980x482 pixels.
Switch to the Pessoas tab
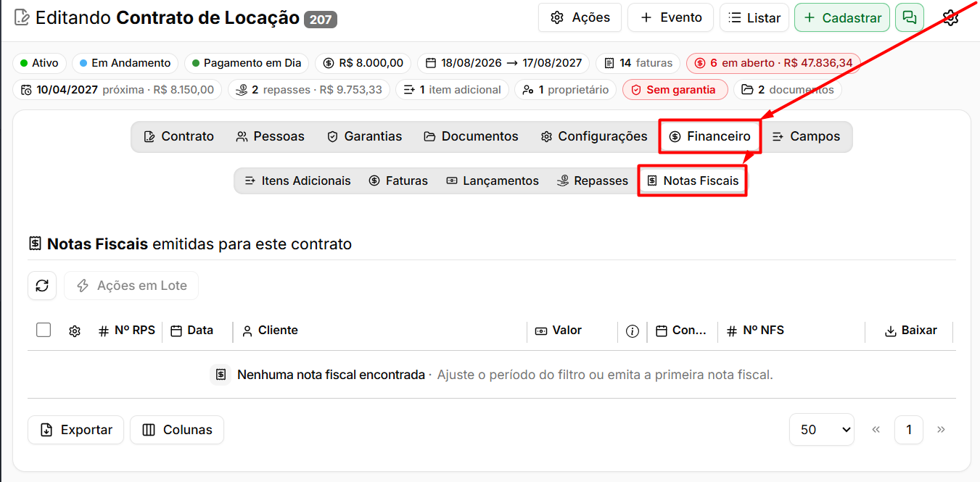coord(270,136)
